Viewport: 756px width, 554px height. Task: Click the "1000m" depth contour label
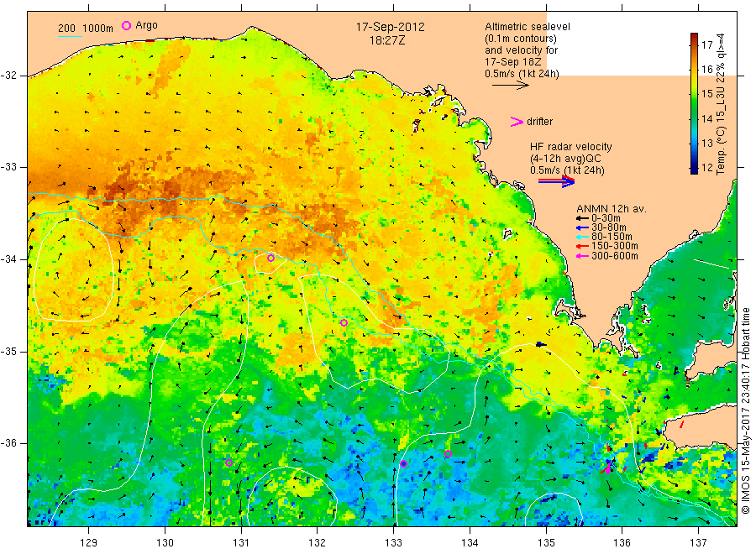[98, 29]
